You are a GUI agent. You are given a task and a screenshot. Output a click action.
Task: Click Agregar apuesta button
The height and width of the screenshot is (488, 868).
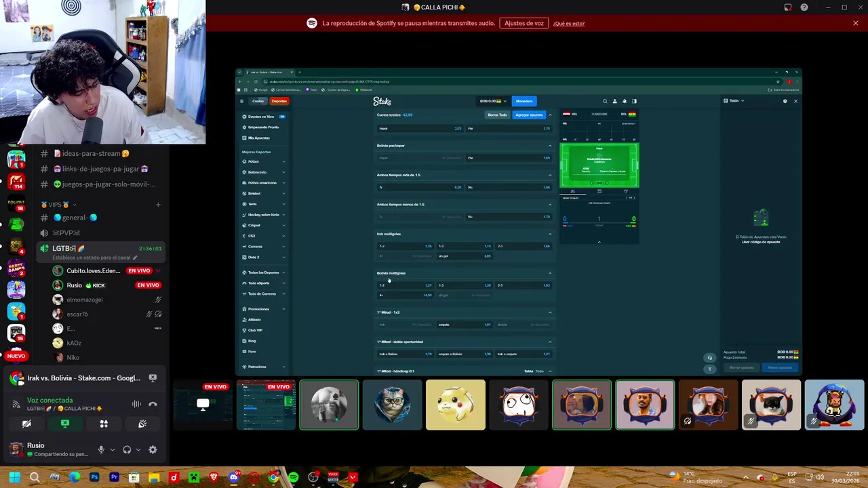(x=529, y=115)
